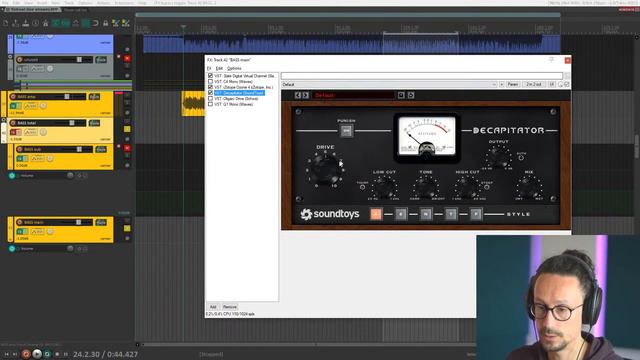This screenshot has height=360, width=640.
Task: Click the Remove button in FX chain
Action: tap(230, 307)
